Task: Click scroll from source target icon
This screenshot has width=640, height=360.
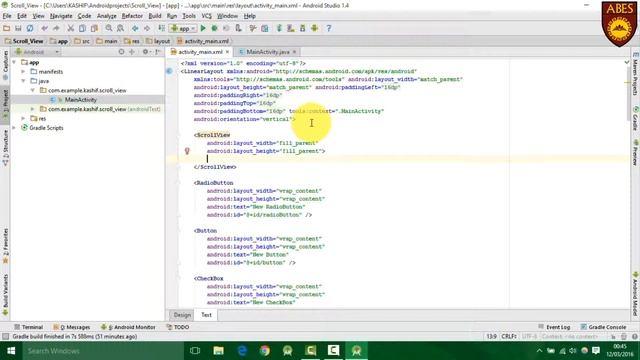Action: (x=121, y=52)
